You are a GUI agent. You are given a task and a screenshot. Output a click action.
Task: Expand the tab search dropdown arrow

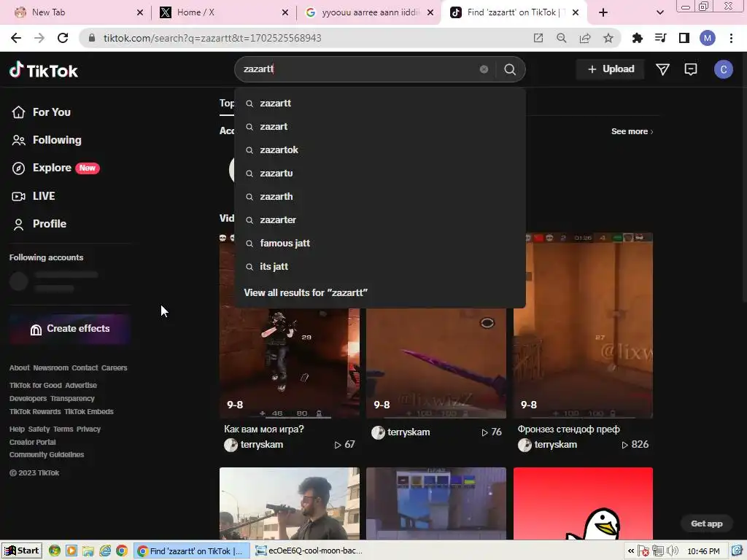click(659, 12)
